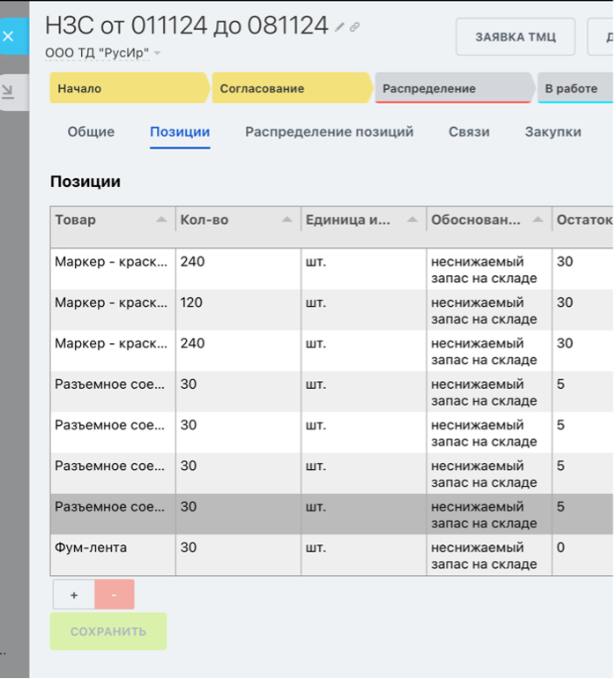Click the sort arrow in Единица column
Viewport: 616px width, 679px height.
[x=412, y=220]
